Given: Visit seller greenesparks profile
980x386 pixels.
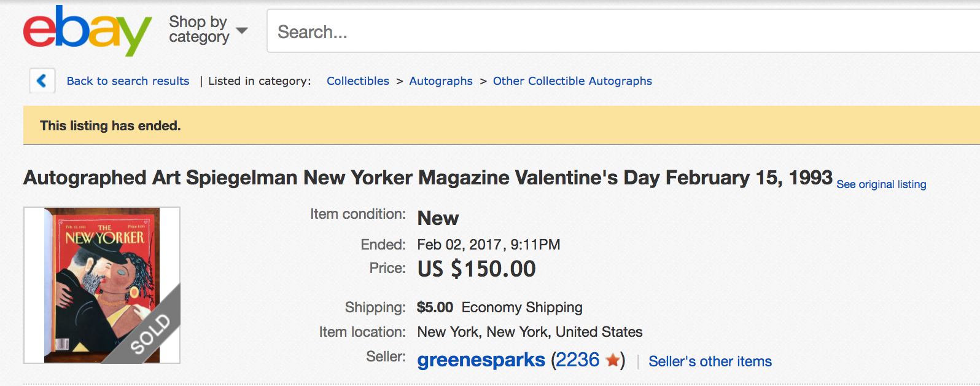Looking at the screenshot, I should coord(481,360).
